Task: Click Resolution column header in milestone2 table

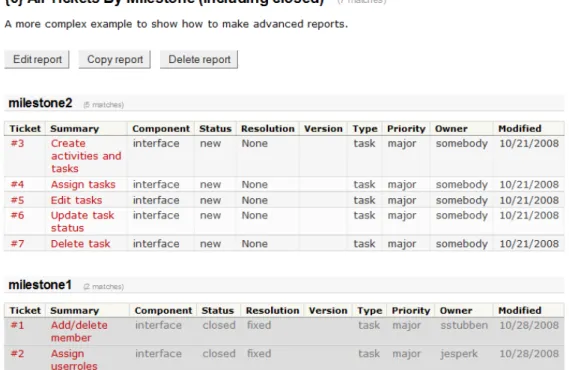Action: click(x=268, y=129)
